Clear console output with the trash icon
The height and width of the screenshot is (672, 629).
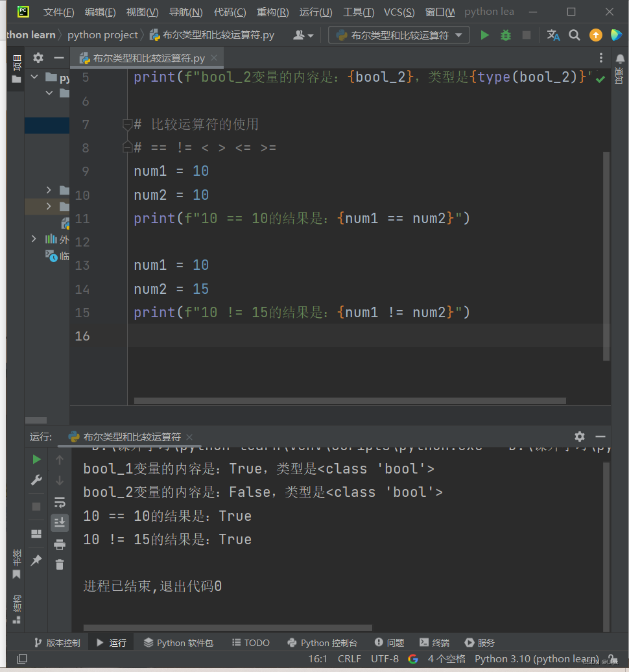[60, 564]
